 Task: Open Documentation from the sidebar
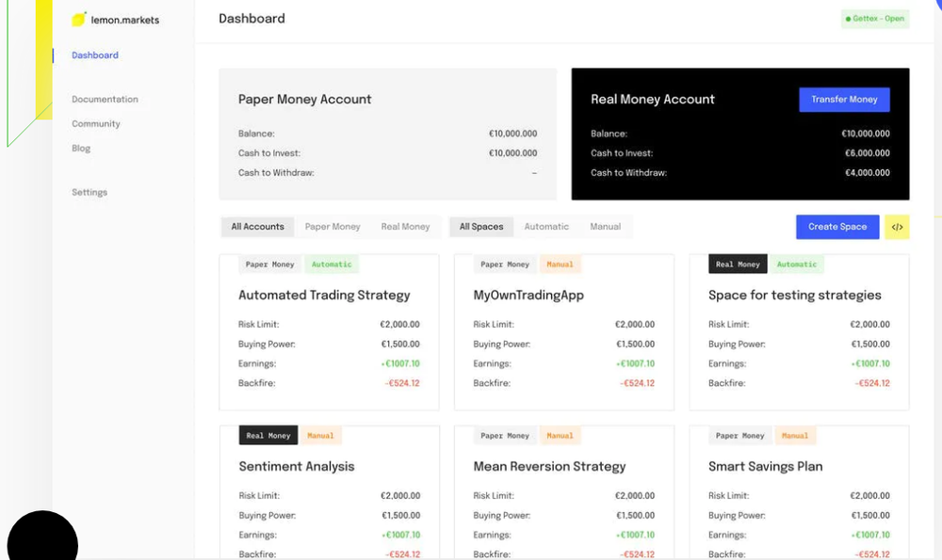104,98
